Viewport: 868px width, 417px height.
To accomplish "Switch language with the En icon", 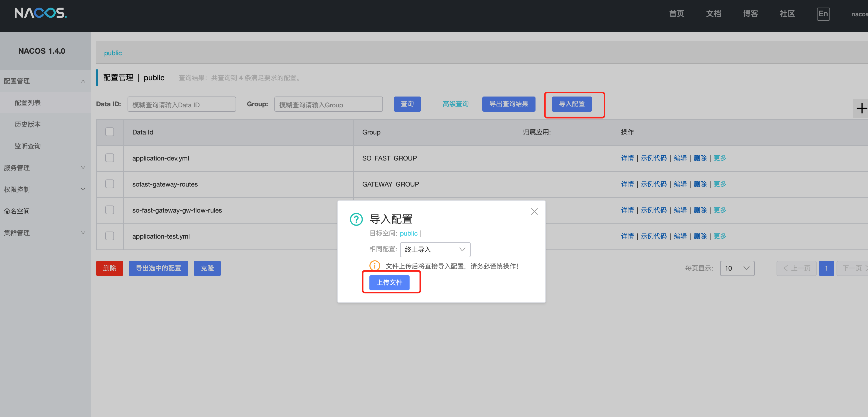I will tap(823, 14).
